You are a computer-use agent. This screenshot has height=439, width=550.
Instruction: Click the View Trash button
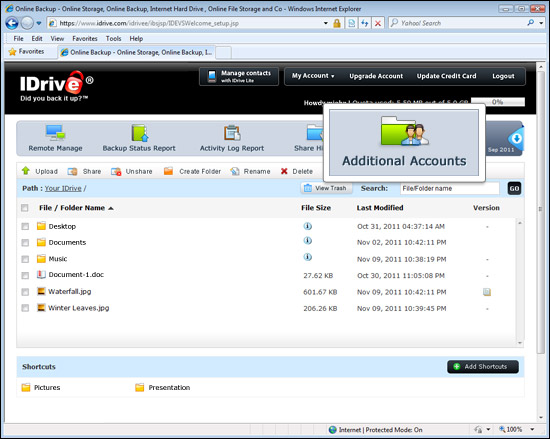[x=326, y=188]
